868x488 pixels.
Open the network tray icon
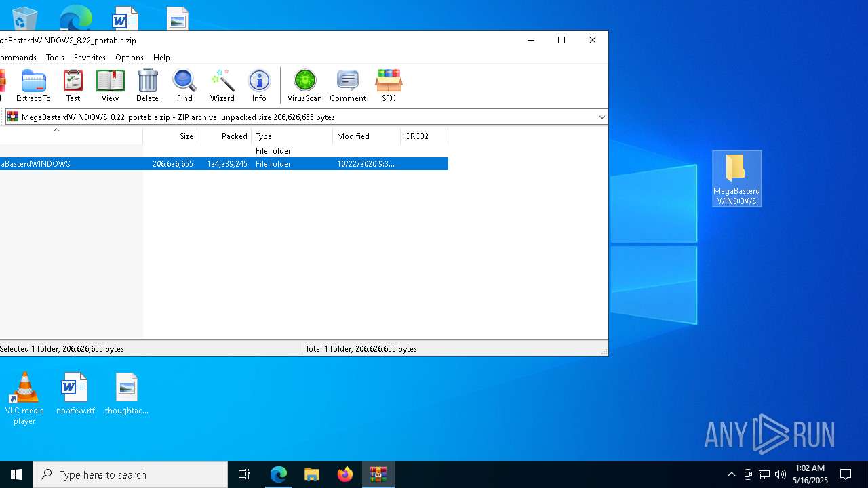tap(764, 474)
